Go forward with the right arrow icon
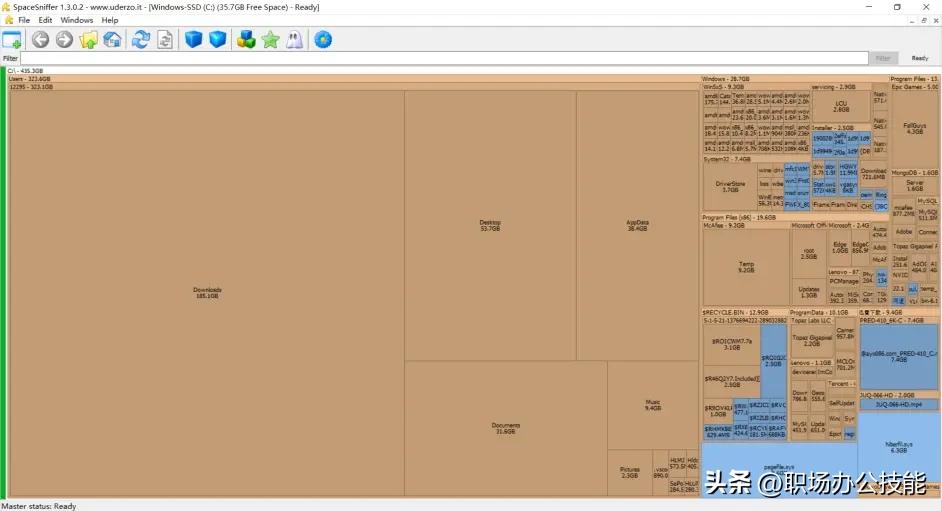 (64, 40)
